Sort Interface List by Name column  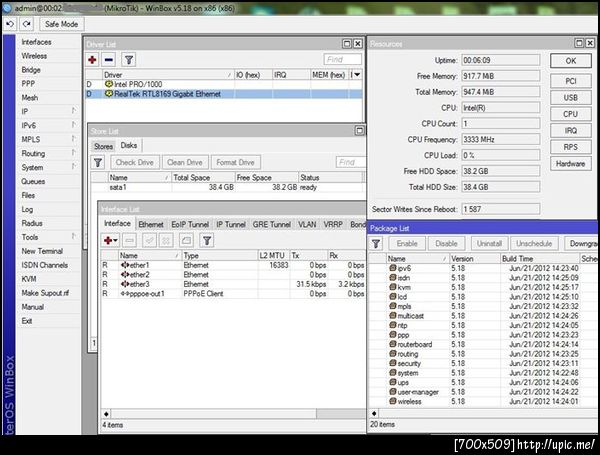[149, 256]
